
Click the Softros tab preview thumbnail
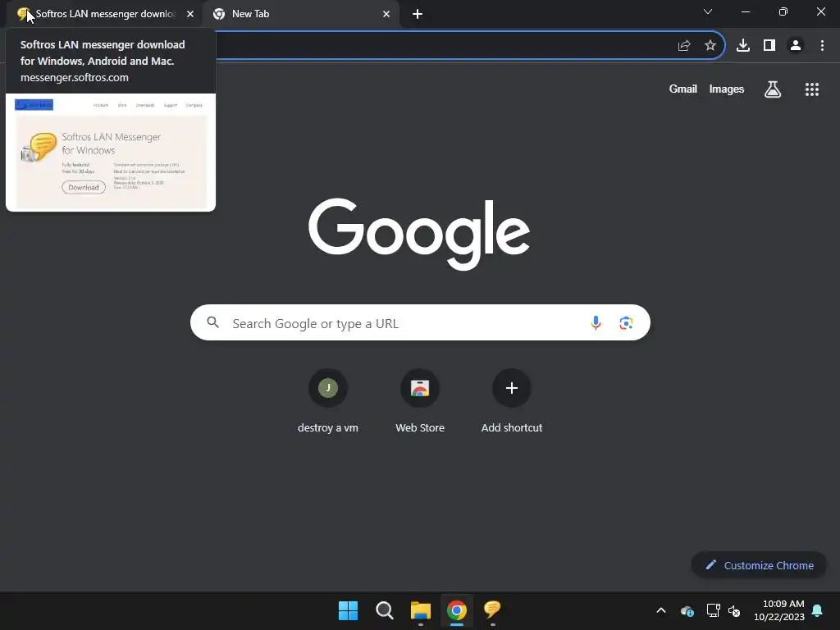pyautogui.click(x=111, y=153)
